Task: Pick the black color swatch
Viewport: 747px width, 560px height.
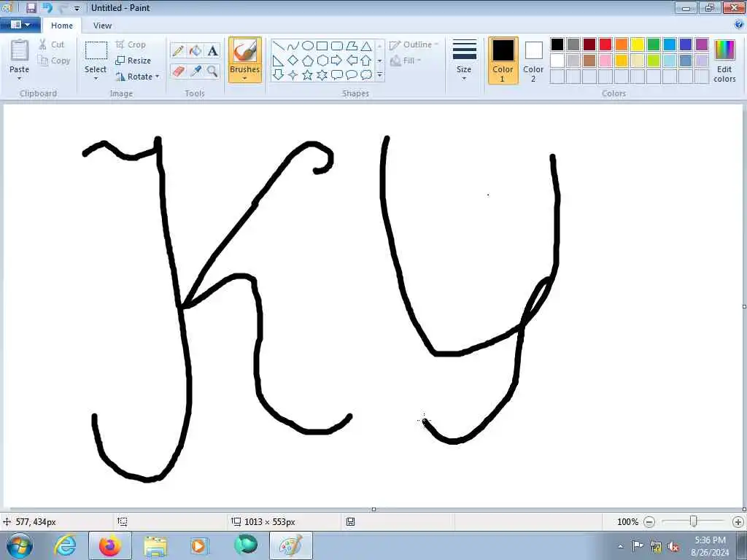Action: click(x=557, y=44)
